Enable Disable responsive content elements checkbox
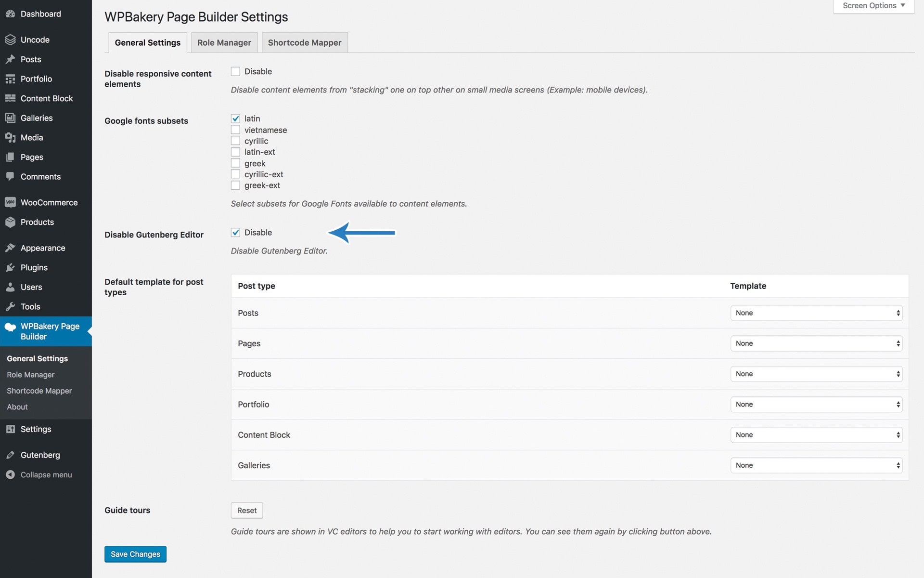 click(235, 71)
